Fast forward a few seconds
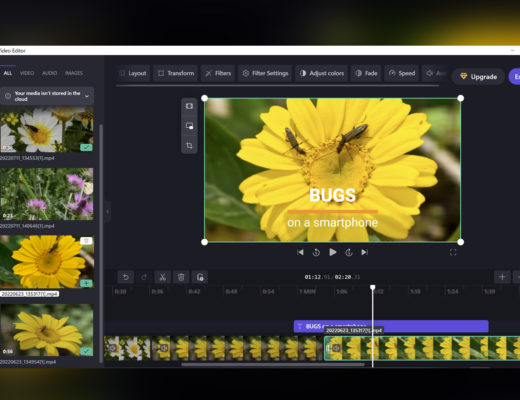The width and height of the screenshot is (520, 400). coord(349,252)
